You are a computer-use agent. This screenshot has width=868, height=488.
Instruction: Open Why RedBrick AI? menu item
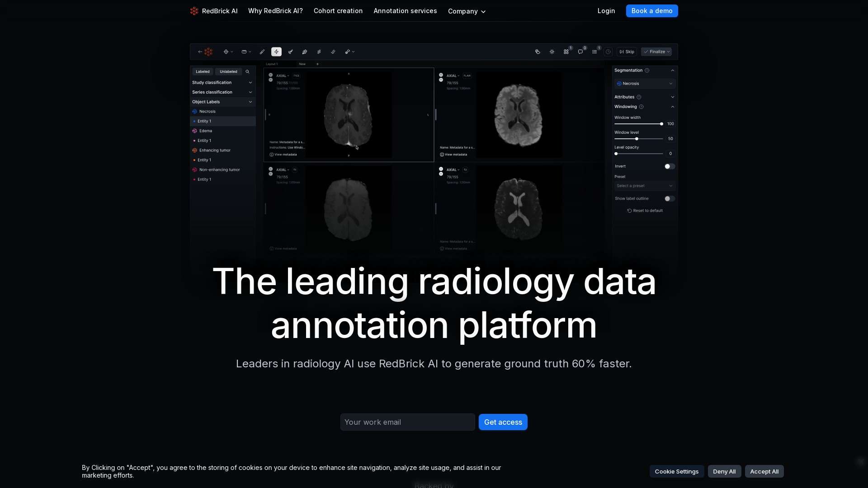point(275,11)
